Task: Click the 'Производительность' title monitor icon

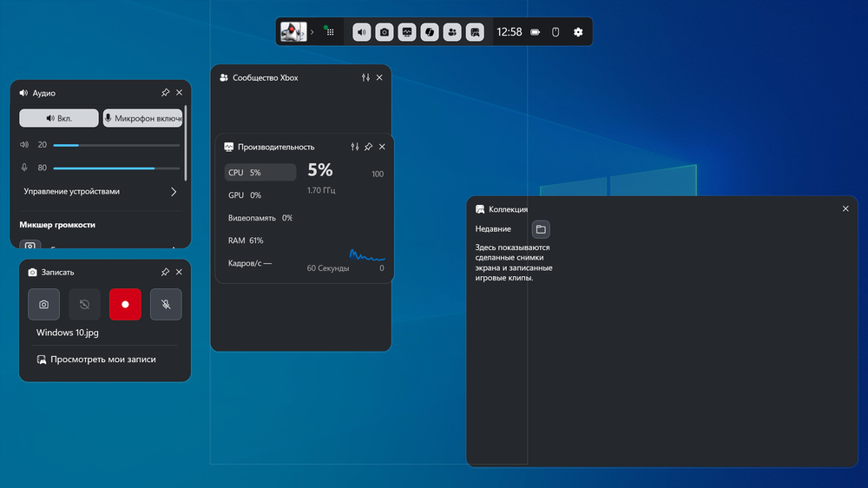Action: (x=228, y=147)
